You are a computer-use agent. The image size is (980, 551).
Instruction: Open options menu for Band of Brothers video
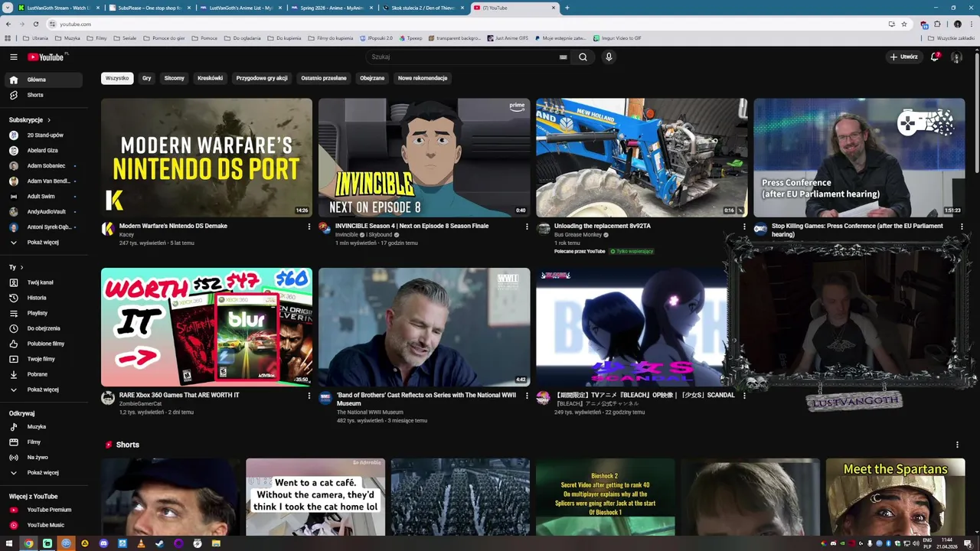coord(527,396)
